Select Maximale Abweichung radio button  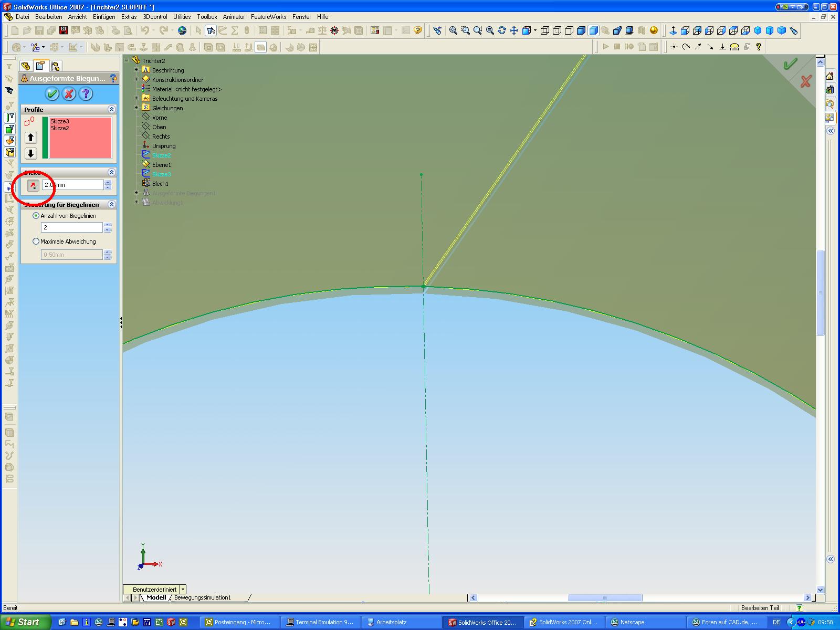pos(36,241)
